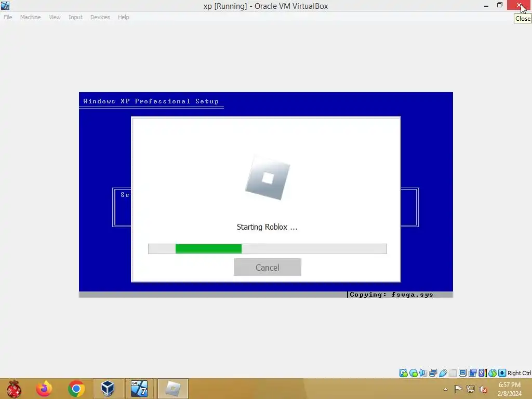Click the 'xp [Running] - Oracle VM VirtualBox' title
The image size is (532, 399).
coord(265,6)
